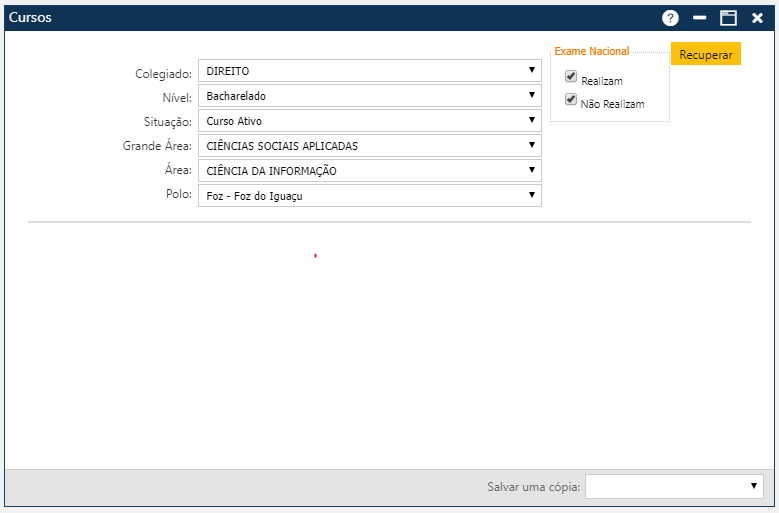This screenshot has width=779, height=513.
Task: Open the Colegiado dropdown showing DIREITO
Action: click(x=369, y=71)
